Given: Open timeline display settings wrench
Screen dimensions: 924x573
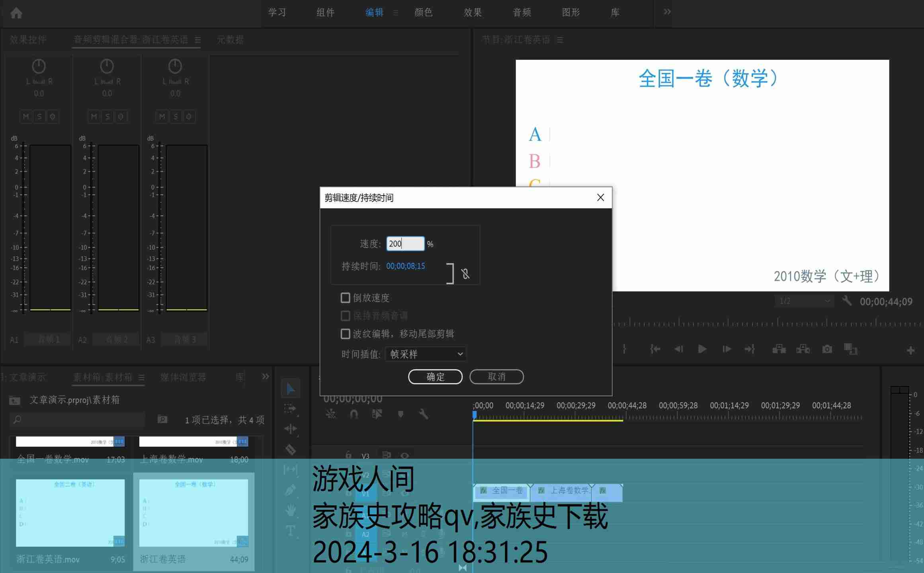Looking at the screenshot, I should [423, 414].
